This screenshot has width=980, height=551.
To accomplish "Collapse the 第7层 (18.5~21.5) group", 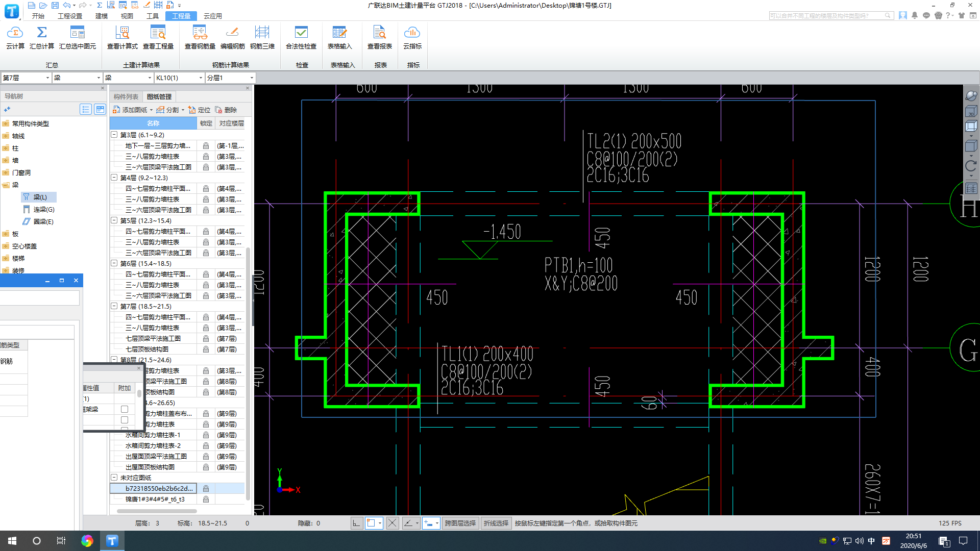I will (x=114, y=307).
